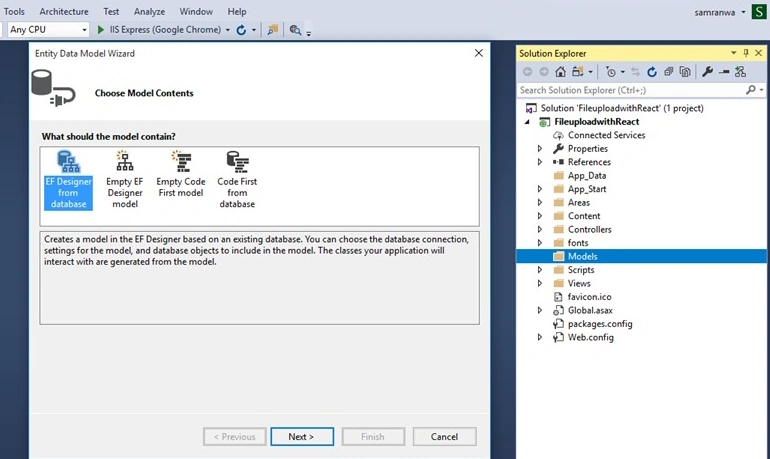The width and height of the screenshot is (770, 459).
Task: Expand the Views folder
Action: click(x=540, y=283)
